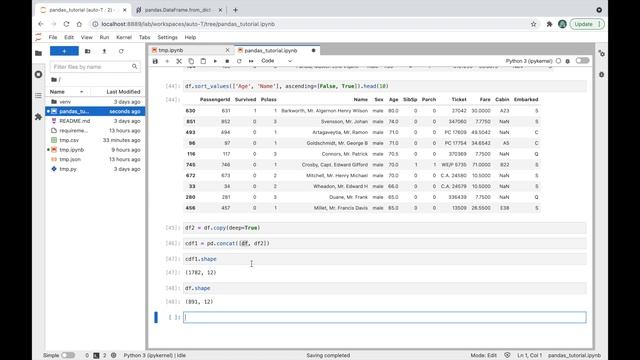Open the browser extensions puzzle icon
The image size is (640, 360).
pos(549,24)
